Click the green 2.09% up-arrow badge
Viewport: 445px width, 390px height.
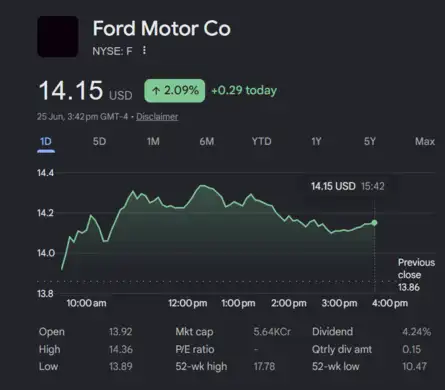click(x=174, y=91)
